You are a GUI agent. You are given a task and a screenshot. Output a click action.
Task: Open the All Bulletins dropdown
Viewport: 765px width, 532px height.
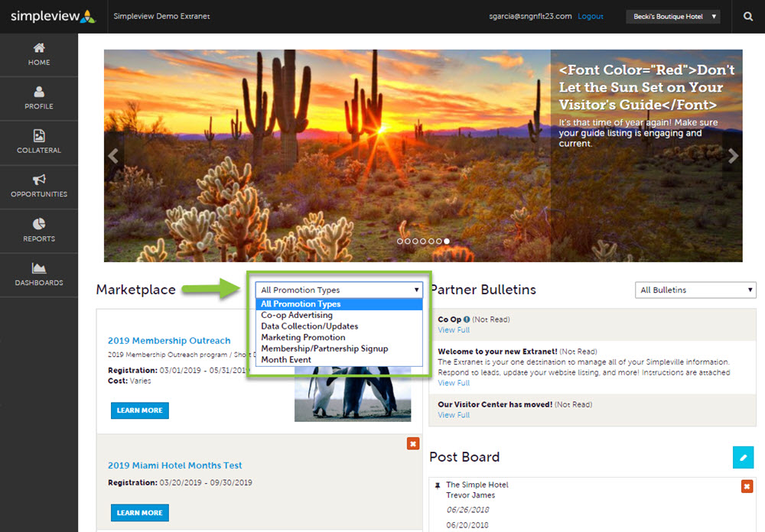click(x=695, y=290)
